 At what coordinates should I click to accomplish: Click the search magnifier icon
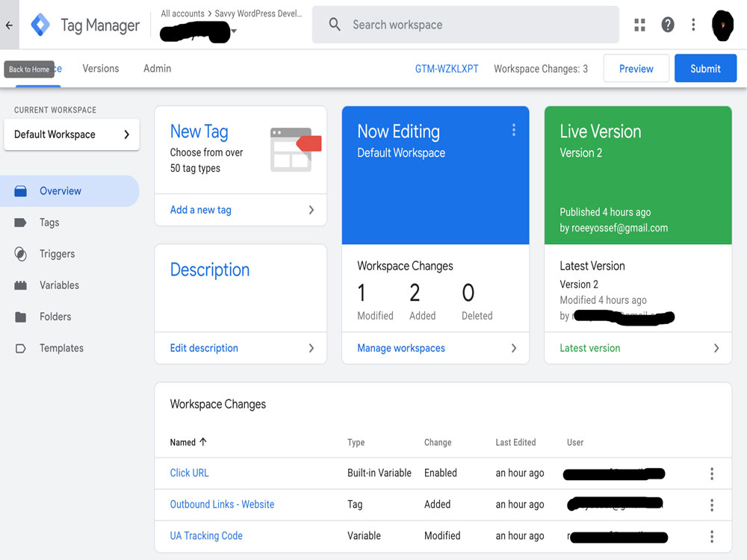click(x=335, y=25)
